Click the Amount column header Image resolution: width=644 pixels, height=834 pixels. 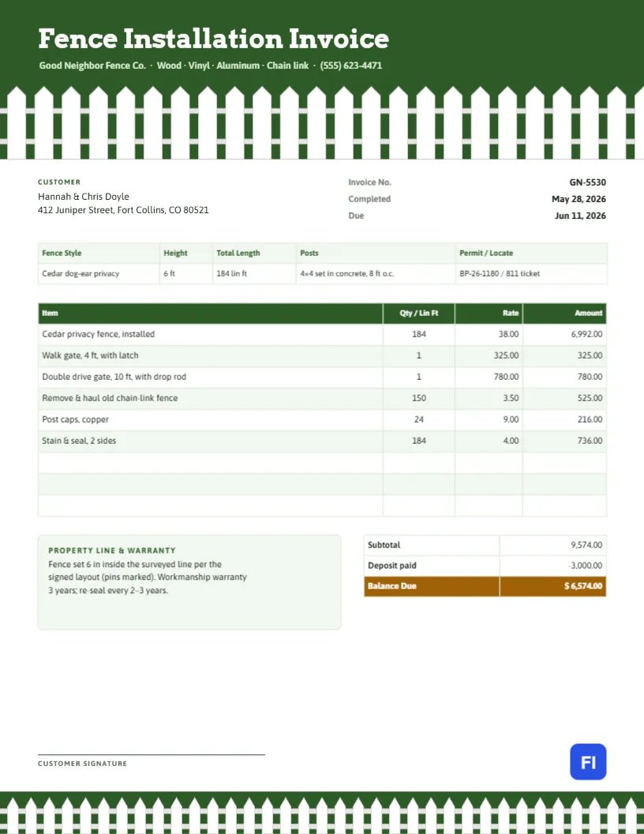click(565, 314)
